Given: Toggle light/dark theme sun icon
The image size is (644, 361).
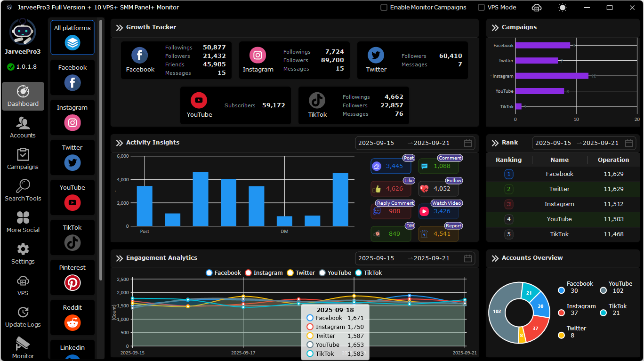Looking at the screenshot, I should (x=563, y=8).
